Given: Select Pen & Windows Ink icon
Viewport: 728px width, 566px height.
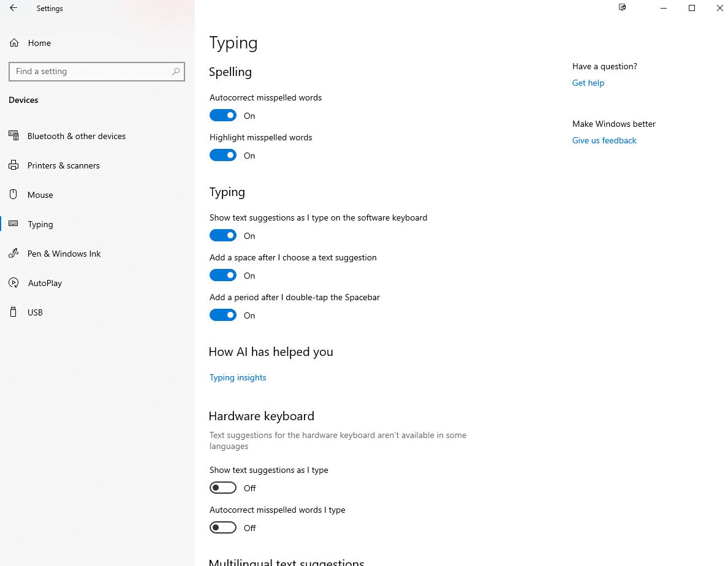Looking at the screenshot, I should [x=13, y=254].
